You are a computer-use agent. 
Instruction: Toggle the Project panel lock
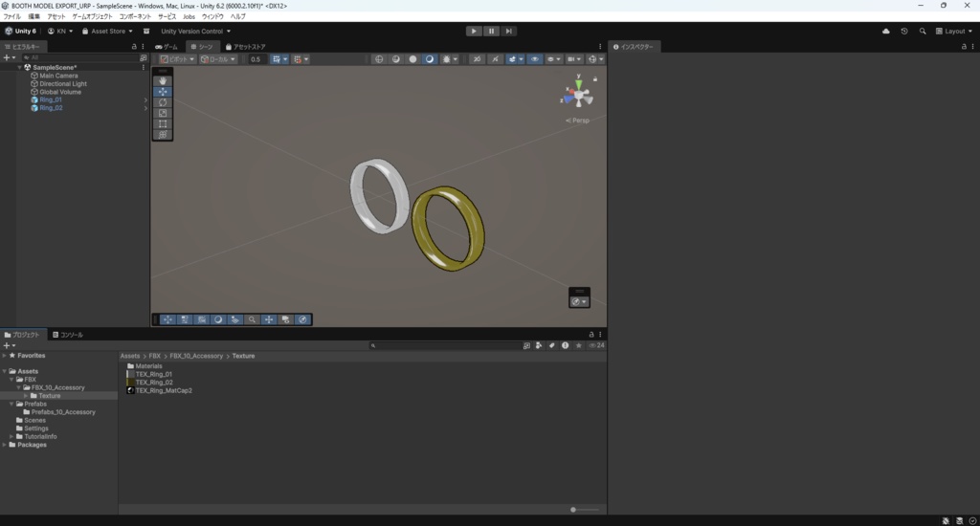591,335
